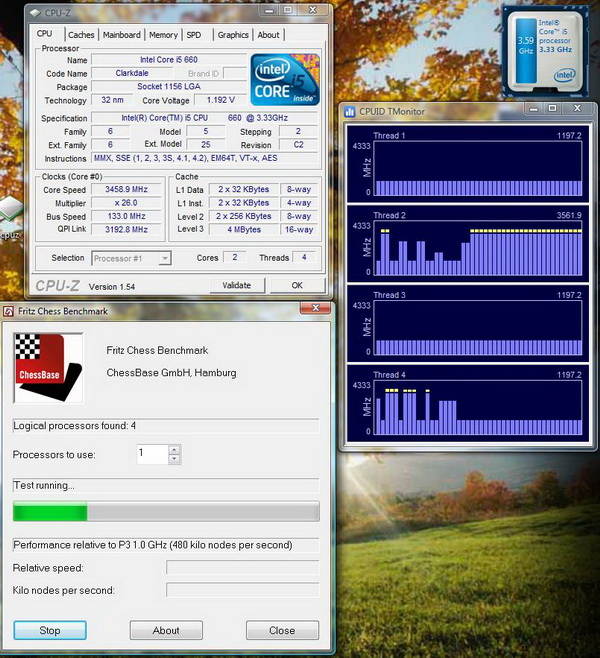Screen dimensions: 600x658
Task: Decrease processors to use with down arrow
Action: pos(174,459)
